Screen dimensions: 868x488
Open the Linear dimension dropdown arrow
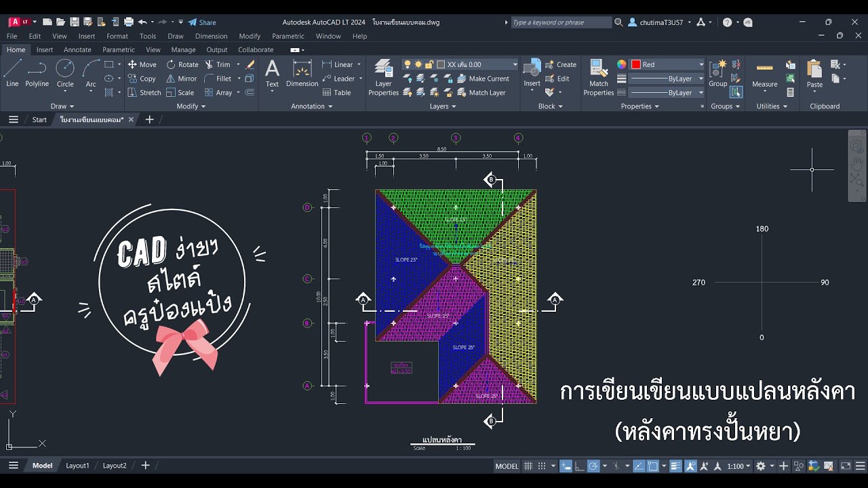click(x=358, y=64)
